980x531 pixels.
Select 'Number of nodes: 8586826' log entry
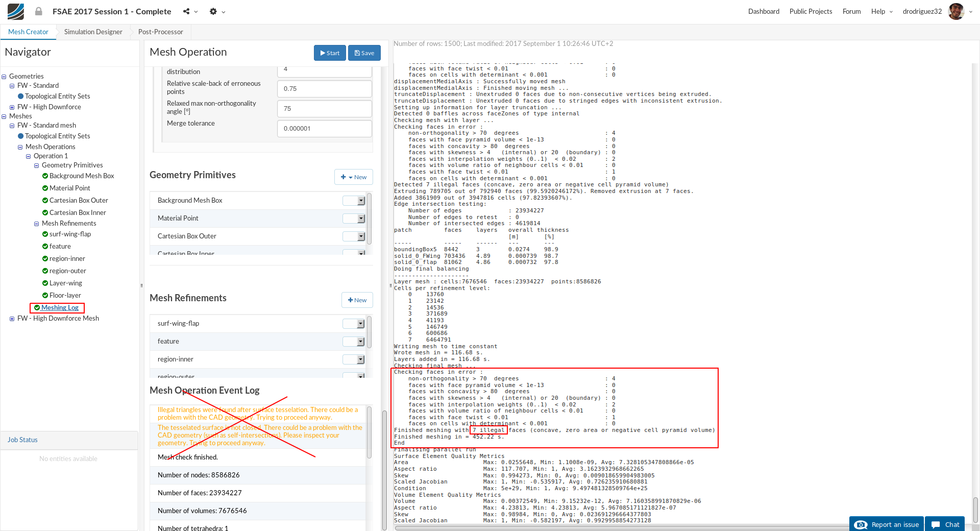click(x=258, y=475)
